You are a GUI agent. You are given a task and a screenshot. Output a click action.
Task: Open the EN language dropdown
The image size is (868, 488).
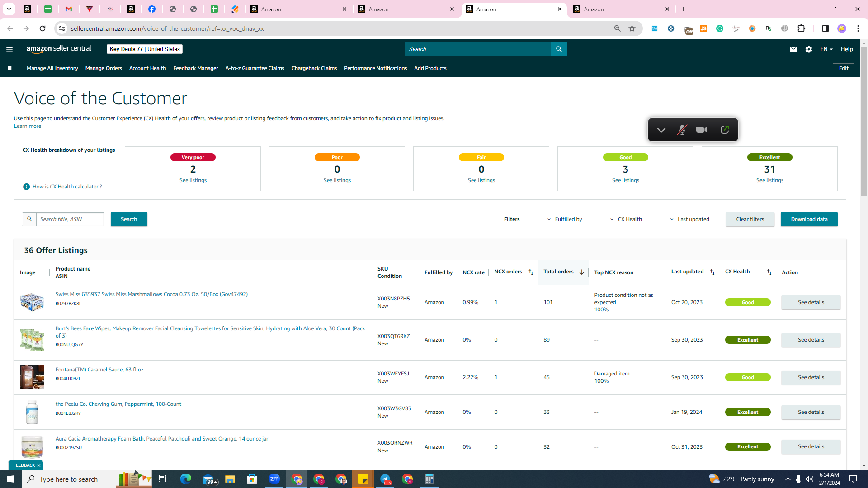[x=826, y=49]
